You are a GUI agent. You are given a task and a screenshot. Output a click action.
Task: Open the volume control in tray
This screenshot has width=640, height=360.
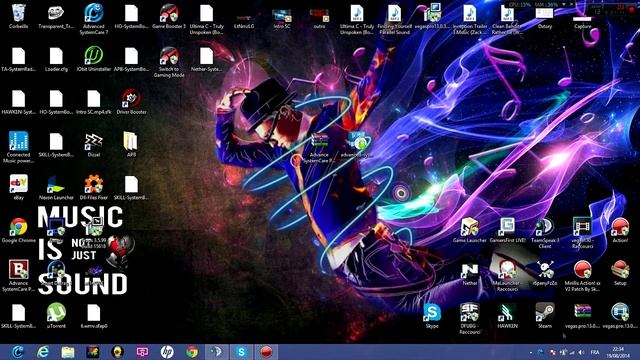(581, 352)
